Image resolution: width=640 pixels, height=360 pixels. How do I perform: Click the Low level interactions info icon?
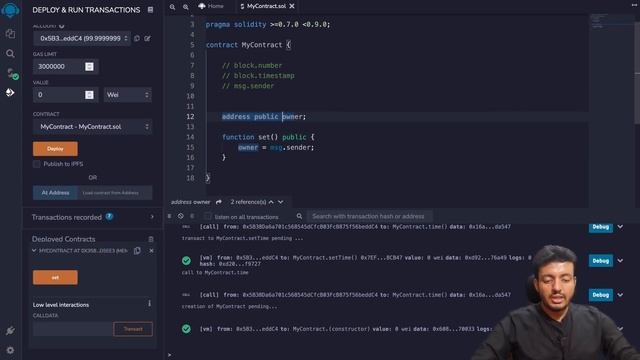pos(149,304)
